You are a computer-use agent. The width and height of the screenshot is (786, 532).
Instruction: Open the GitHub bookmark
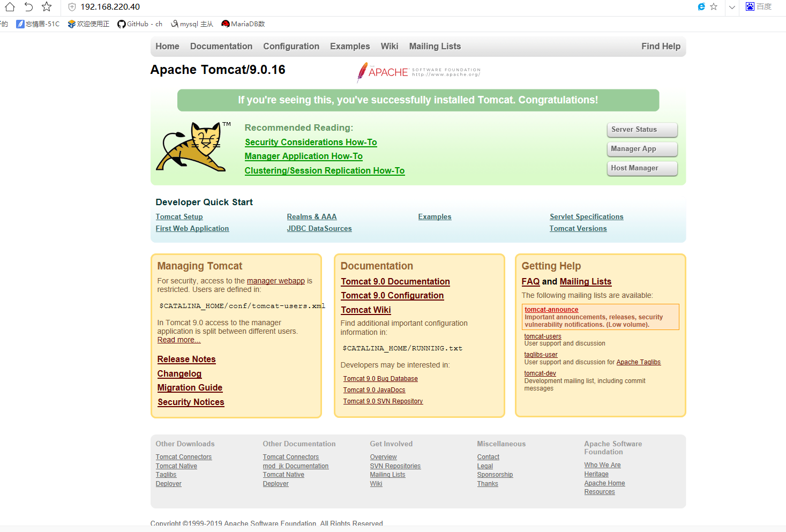point(140,24)
